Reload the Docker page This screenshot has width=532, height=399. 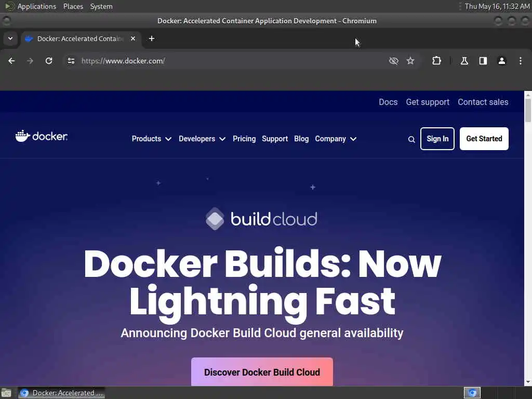pyautogui.click(x=49, y=61)
